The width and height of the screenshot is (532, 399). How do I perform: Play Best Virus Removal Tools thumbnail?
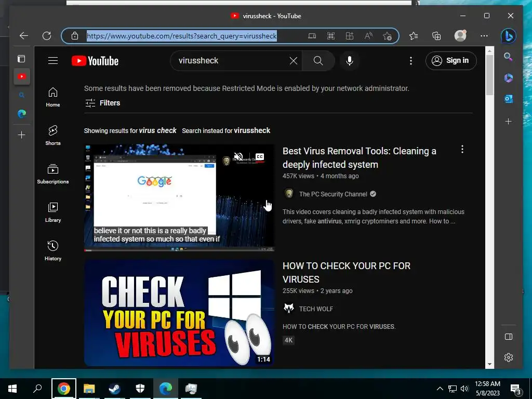coord(179,198)
